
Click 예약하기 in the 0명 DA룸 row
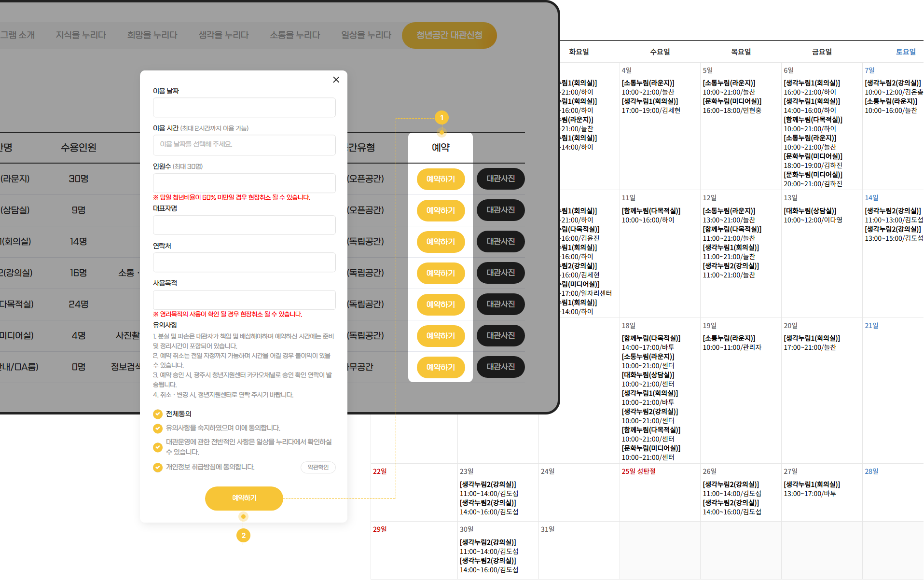pyautogui.click(x=441, y=367)
